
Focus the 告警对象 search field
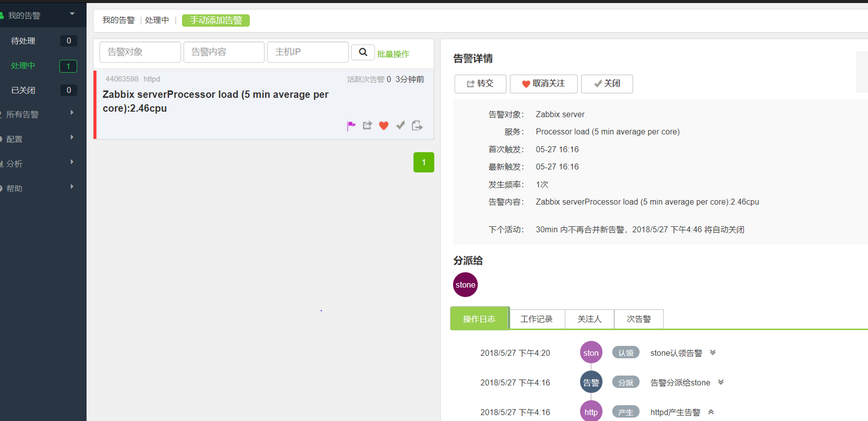140,52
